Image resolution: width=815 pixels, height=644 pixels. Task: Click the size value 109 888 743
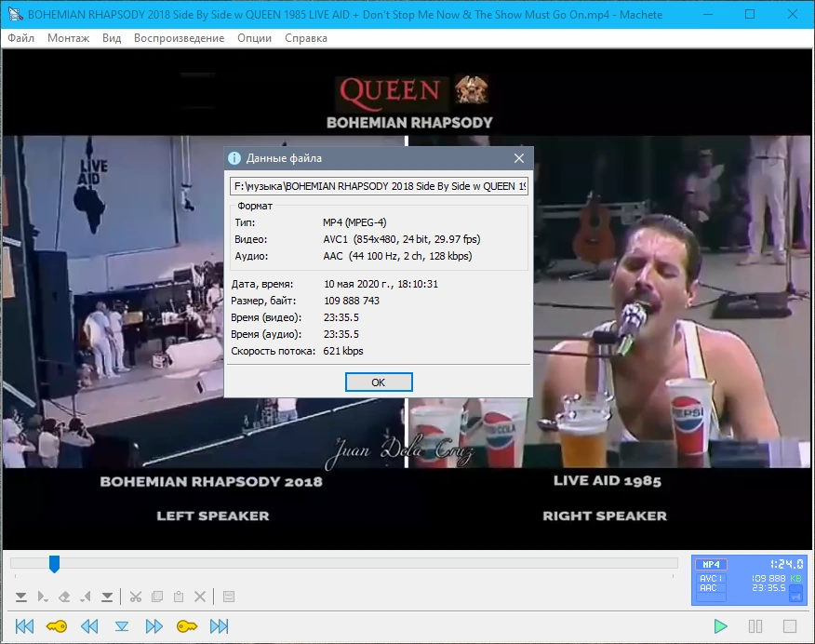pyautogui.click(x=352, y=301)
